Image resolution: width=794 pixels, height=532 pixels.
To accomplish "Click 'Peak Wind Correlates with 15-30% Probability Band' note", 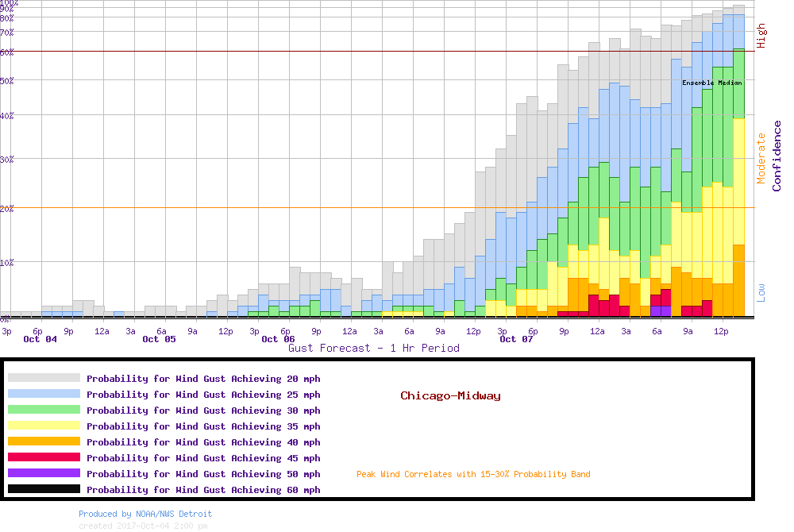I will [x=473, y=474].
